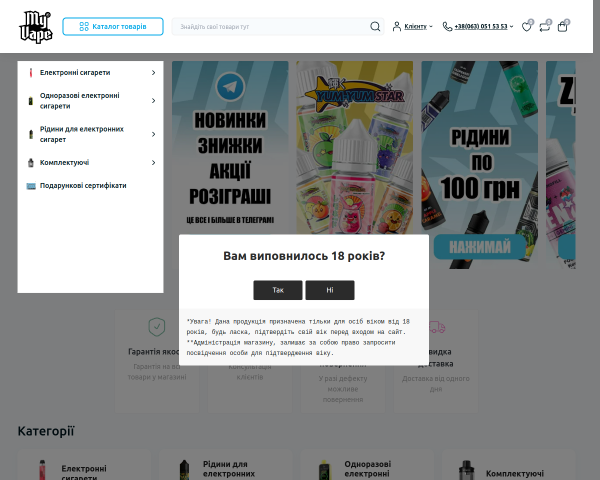Open the Yum-Yum Star liquids banner

pos(355,147)
